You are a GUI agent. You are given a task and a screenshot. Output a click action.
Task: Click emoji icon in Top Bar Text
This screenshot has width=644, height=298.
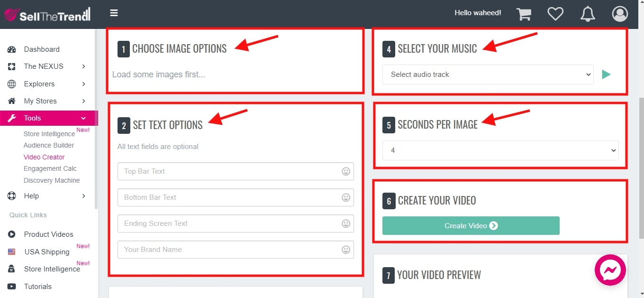coord(346,171)
